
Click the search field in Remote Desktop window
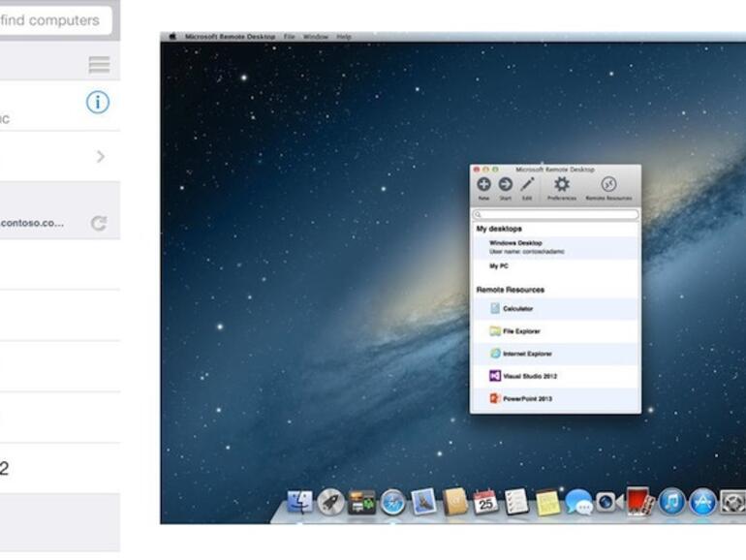pos(555,214)
